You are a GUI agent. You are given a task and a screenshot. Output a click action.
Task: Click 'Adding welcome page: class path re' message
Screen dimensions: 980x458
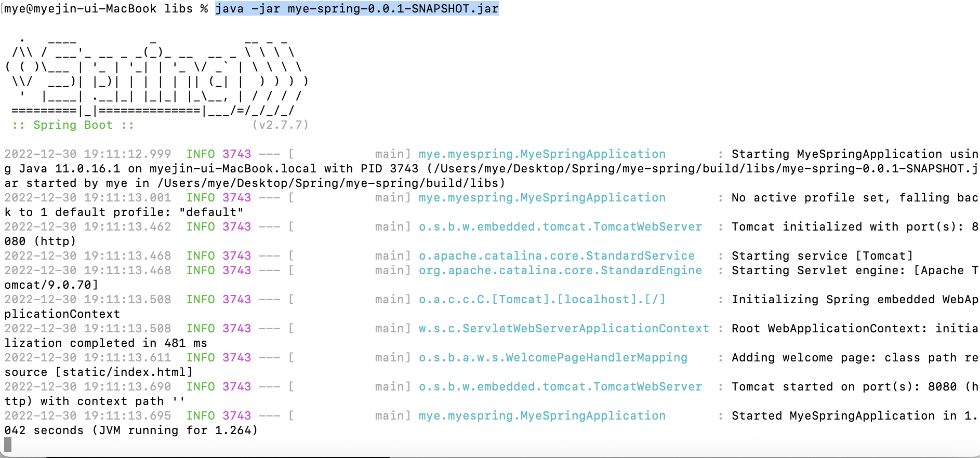point(855,358)
